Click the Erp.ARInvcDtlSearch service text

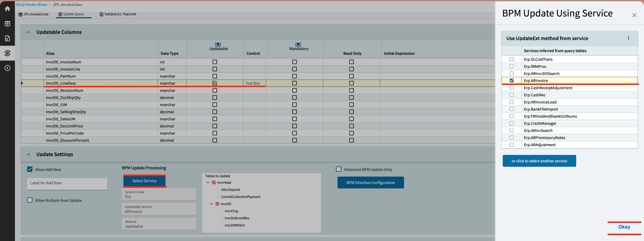(542, 73)
